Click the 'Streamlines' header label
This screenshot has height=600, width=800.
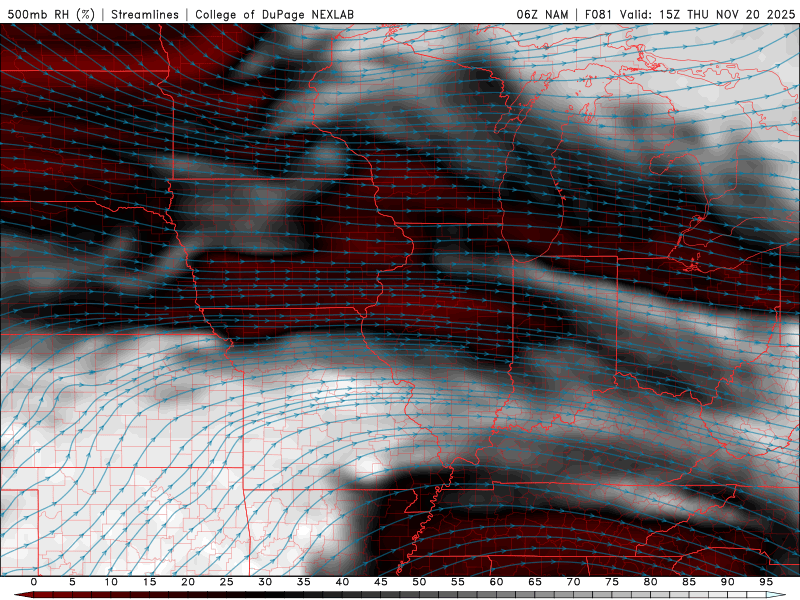[x=145, y=14]
